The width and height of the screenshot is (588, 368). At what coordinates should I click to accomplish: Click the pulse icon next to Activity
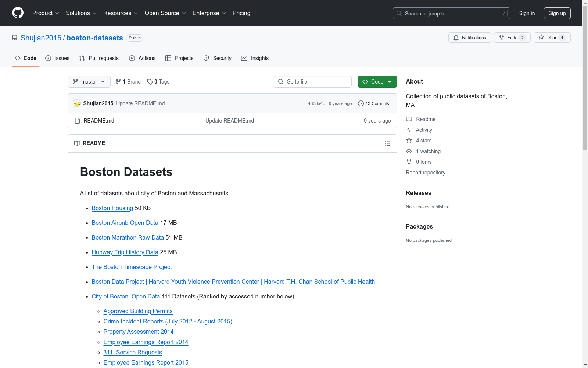(409, 130)
